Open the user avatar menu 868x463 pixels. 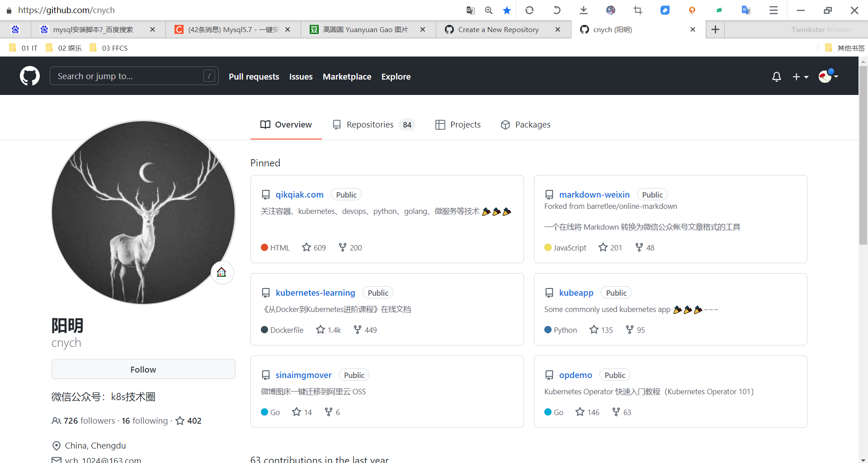(x=828, y=76)
